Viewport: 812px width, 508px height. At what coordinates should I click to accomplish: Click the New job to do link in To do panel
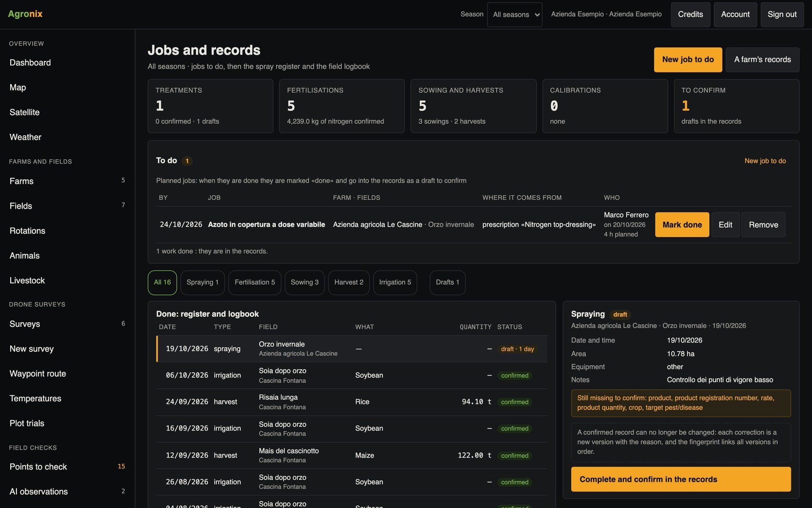765,161
